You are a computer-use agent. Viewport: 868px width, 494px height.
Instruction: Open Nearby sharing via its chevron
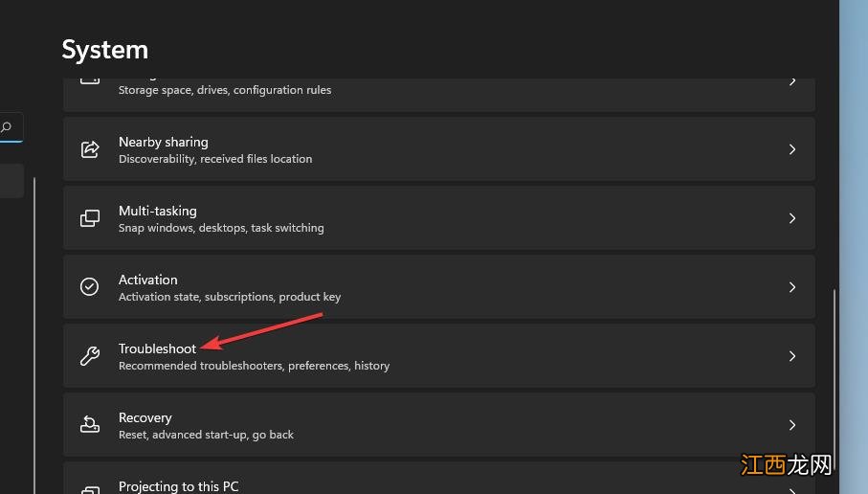click(x=792, y=149)
